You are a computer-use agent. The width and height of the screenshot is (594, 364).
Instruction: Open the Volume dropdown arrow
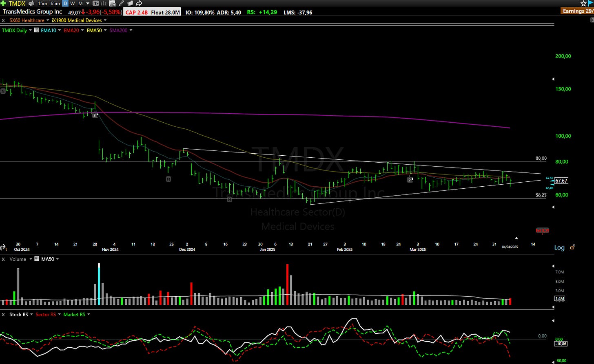[x=31, y=259]
